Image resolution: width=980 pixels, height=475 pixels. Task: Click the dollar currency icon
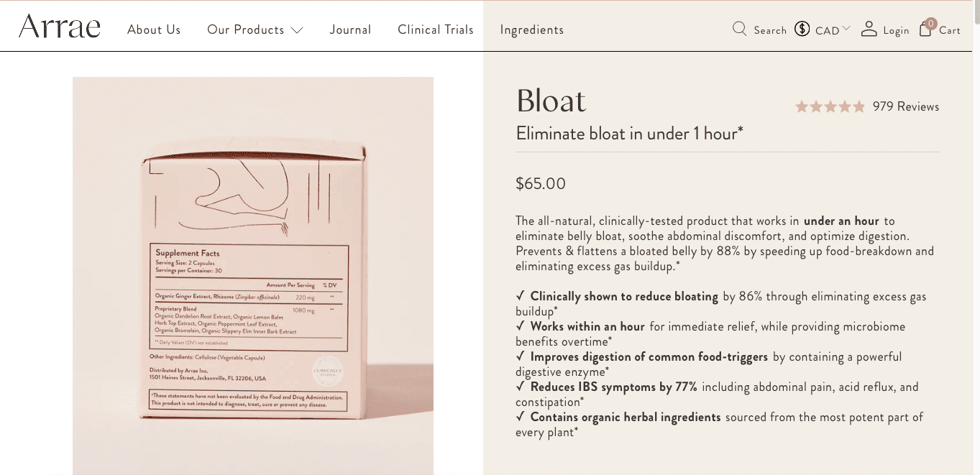(802, 29)
